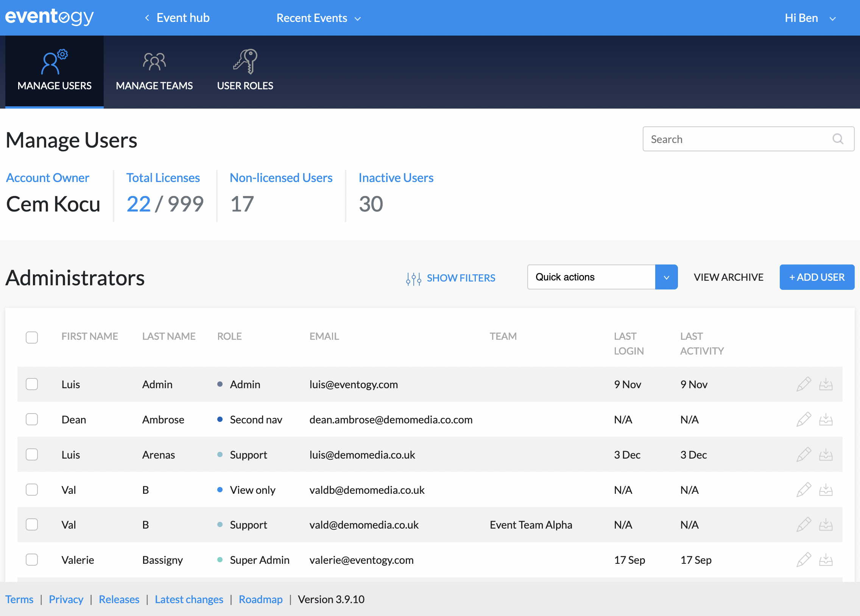Edit Valerie Bassigny with pencil icon
Screen dimensions: 860x616
click(x=804, y=560)
